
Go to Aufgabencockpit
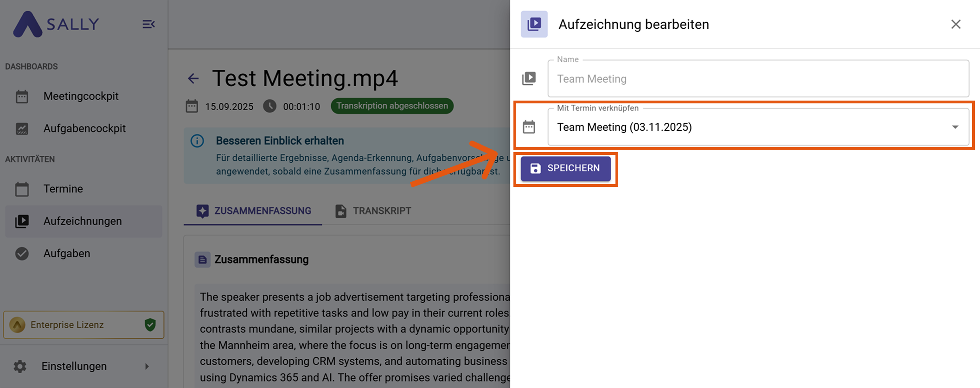coord(84,128)
